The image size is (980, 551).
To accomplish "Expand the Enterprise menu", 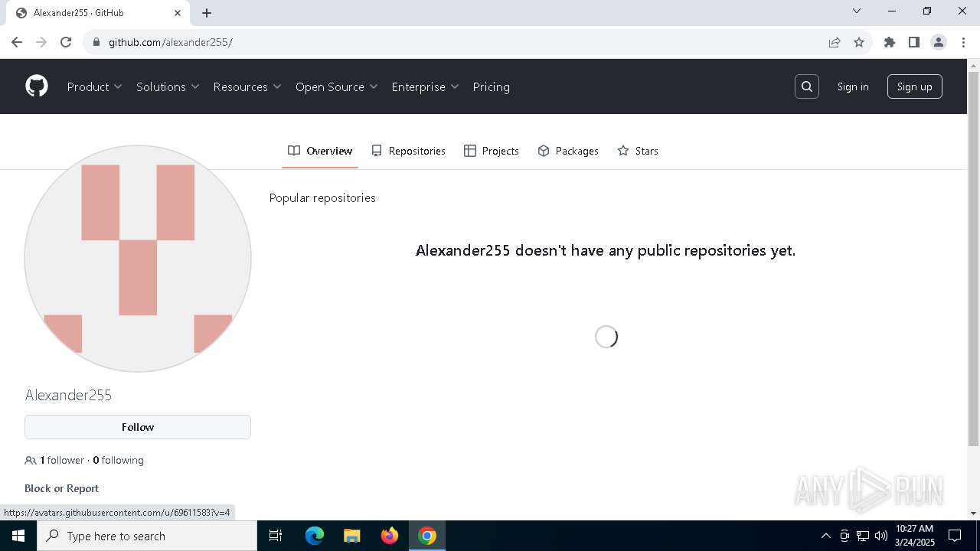I will pyautogui.click(x=425, y=86).
